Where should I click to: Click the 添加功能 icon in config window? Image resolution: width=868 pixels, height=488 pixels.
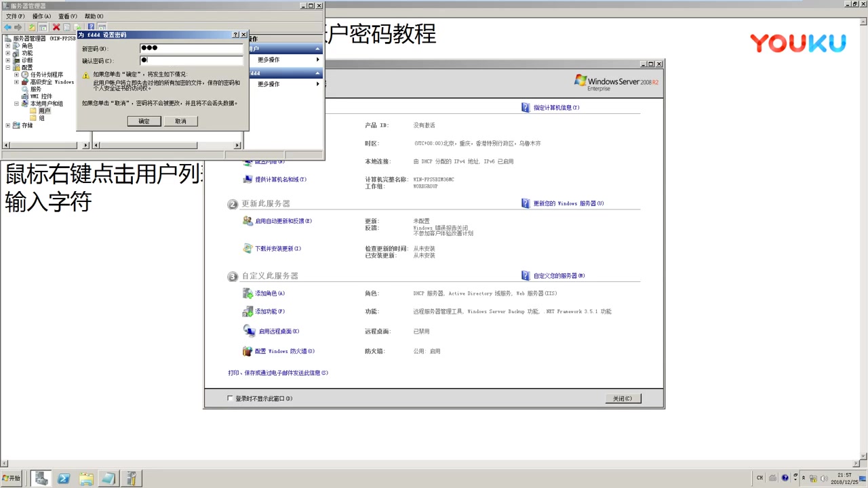click(x=248, y=312)
